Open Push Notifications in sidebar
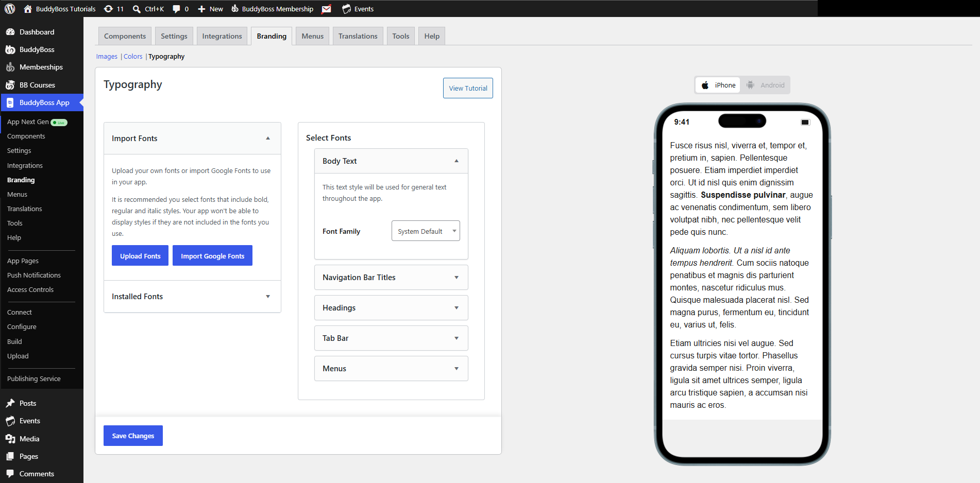 [x=34, y=275]
